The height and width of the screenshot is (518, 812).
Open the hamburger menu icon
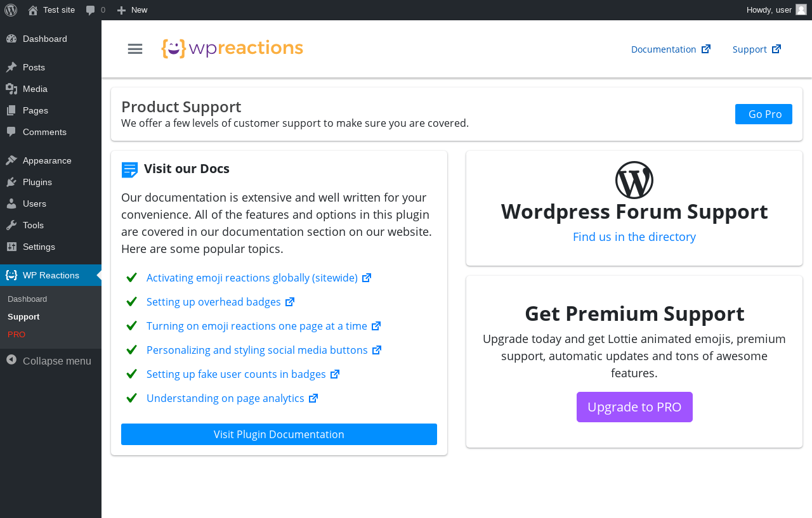coord(135,49)
